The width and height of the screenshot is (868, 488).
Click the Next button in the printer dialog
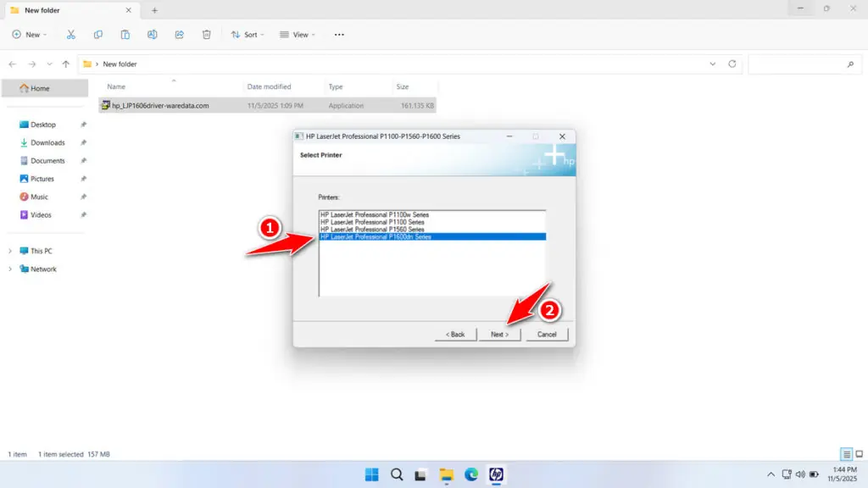(500, 334)
